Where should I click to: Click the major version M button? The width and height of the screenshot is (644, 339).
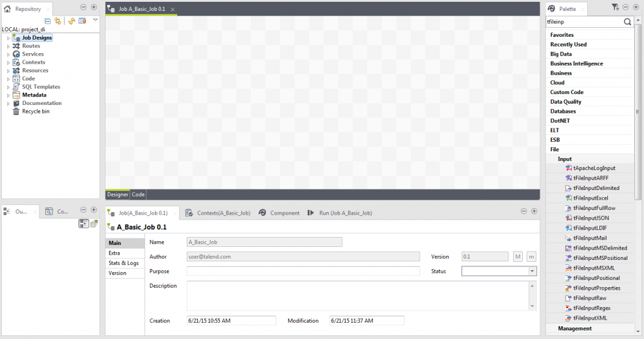518,256
